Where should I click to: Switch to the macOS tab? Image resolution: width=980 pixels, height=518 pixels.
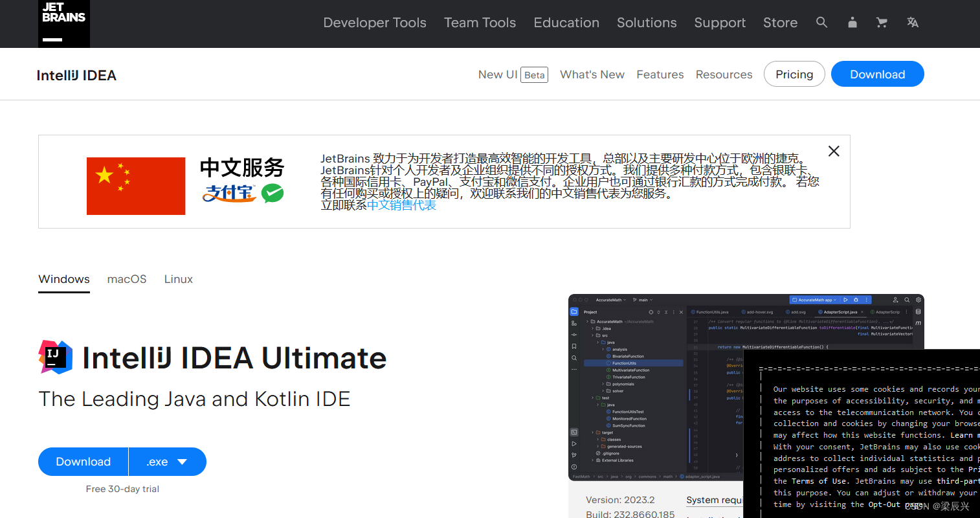[x=127, y=279]
